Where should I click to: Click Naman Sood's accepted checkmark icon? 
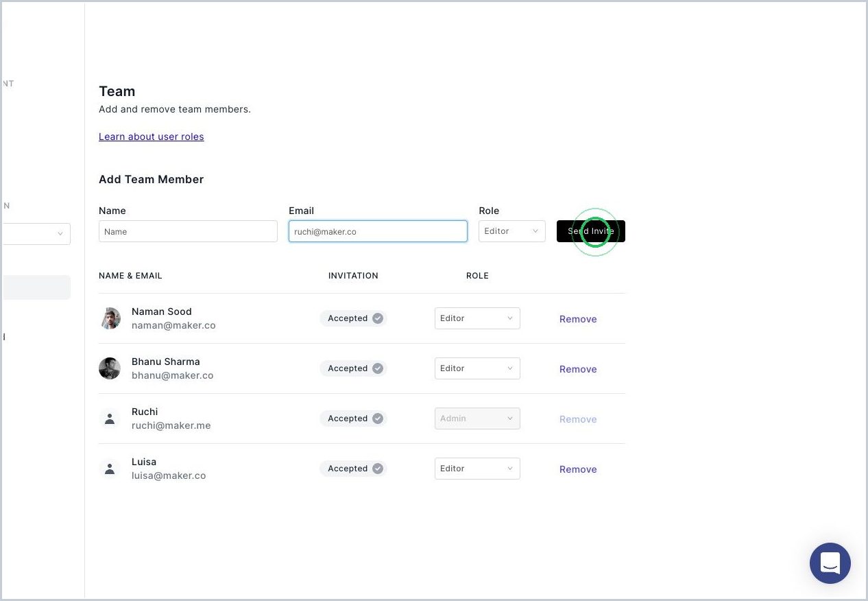coord(378,318)
